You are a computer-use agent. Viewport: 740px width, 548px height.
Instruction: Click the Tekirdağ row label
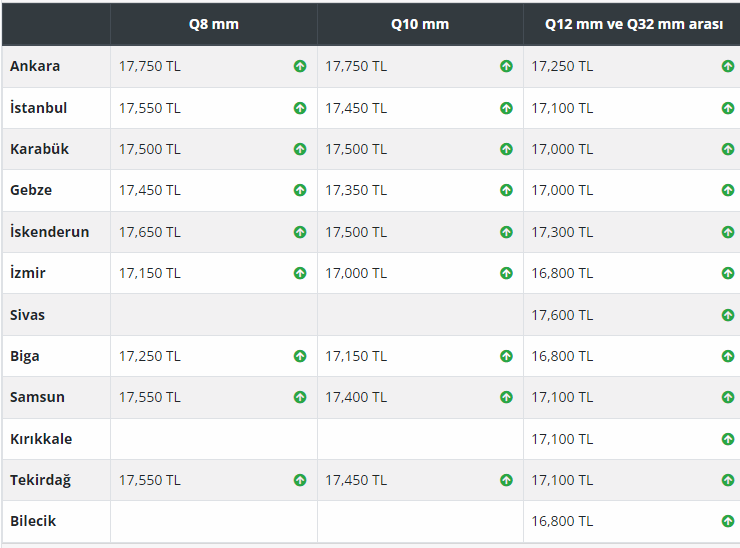(41, 480)
